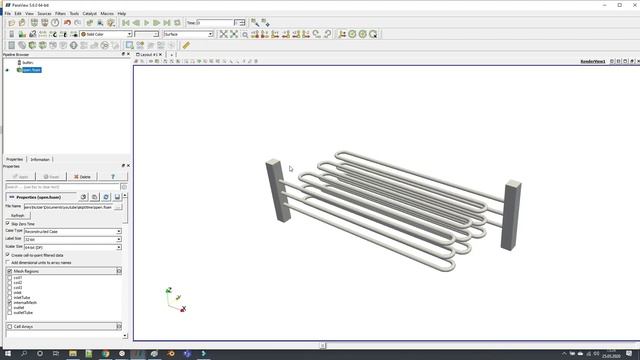Click the rotate 90 degrees clockwise icon
This screenshot has width=640, height=360.
(317, 34)
